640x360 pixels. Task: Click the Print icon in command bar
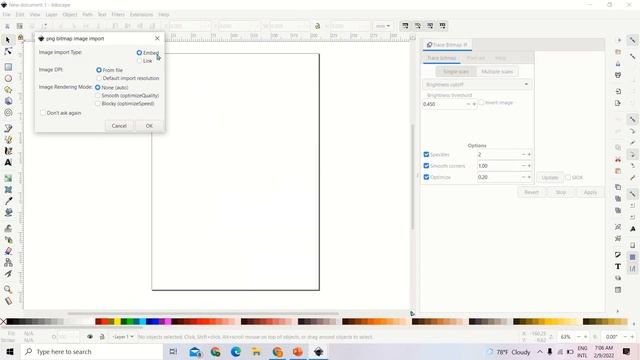[x=618, y=75]
